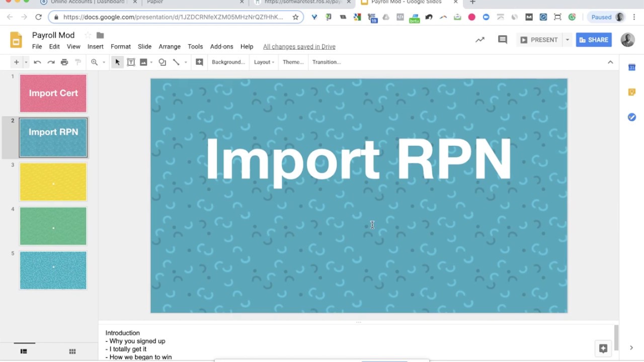Viewport: 644px width, 362px height.
Task: Move presentation using folder icon
Action: pos(100,35)
